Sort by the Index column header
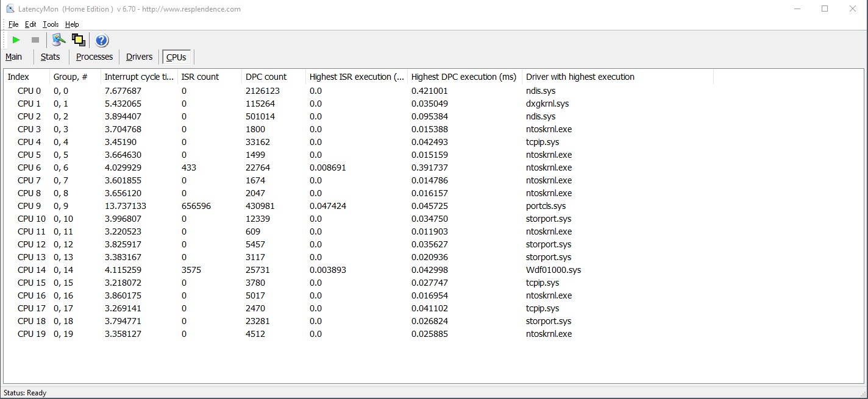The image size is (868, 399). click(27, 77)
